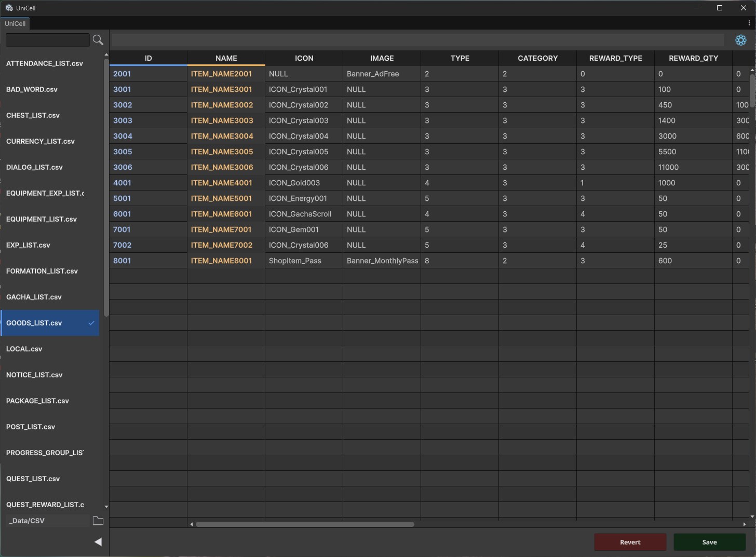The height and width of the screenshot is (557, 756).
Task: Select the UniCell tab
Action: pyautogui.click(x=15, y=23)
